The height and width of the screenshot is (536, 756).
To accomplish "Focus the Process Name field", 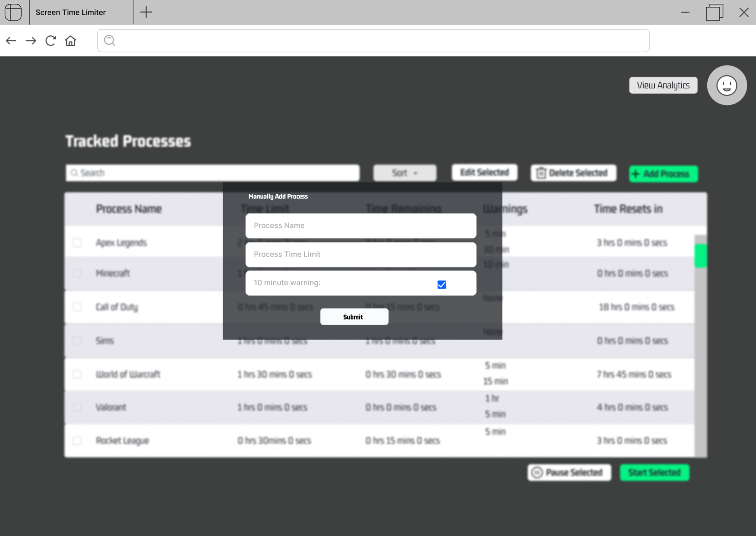I will [x=361, y=226].
